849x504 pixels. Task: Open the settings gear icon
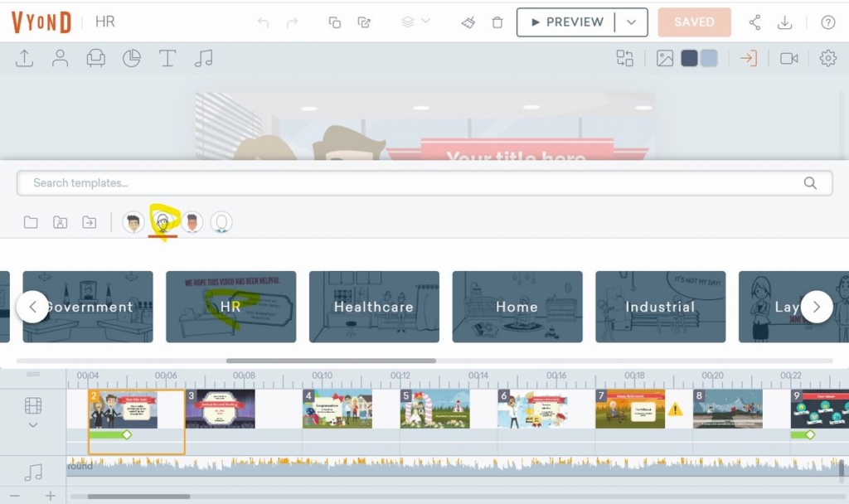[828, 58]
